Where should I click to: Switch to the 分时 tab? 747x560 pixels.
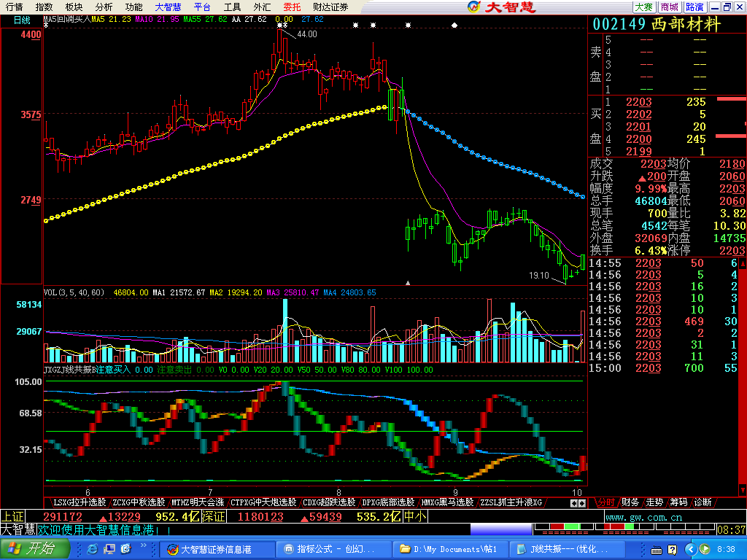[606, 502]
